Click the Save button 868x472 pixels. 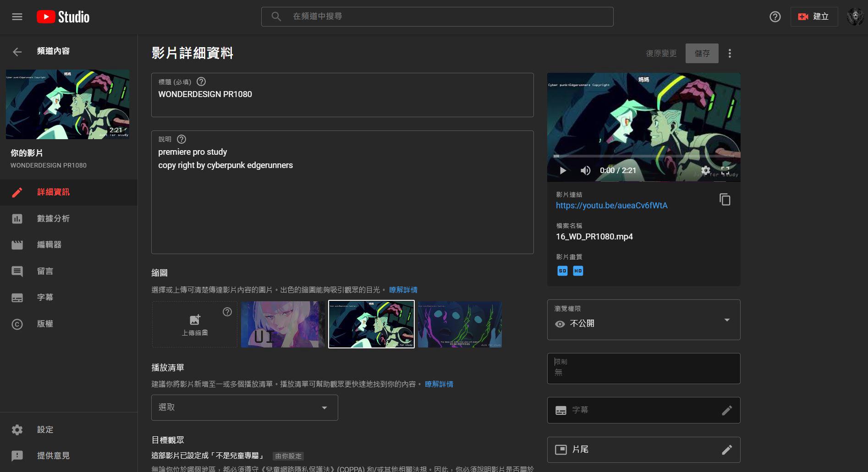[x=702, y=54]
